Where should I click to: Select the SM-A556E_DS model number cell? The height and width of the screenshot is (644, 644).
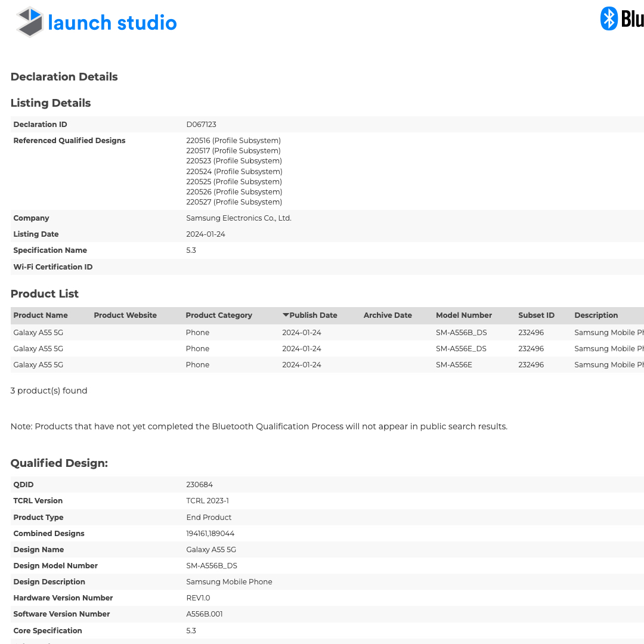[461, 349]
